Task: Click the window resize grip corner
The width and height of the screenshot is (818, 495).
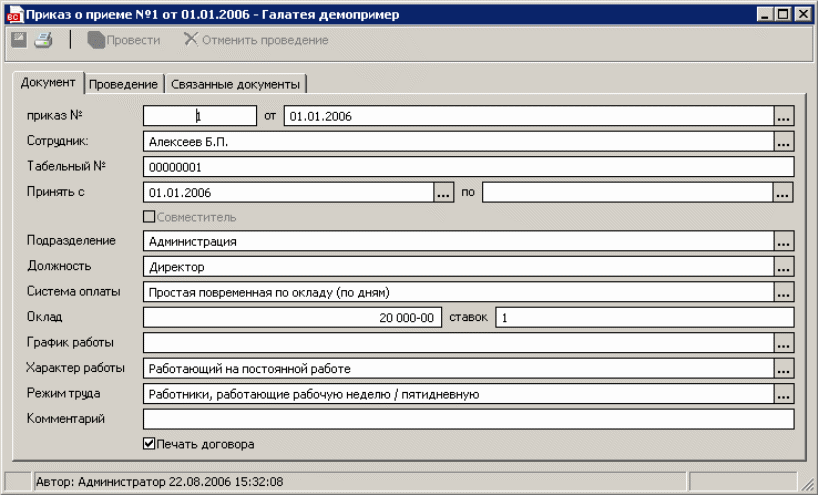Action: pyautogui.click(x=807, y=485)
